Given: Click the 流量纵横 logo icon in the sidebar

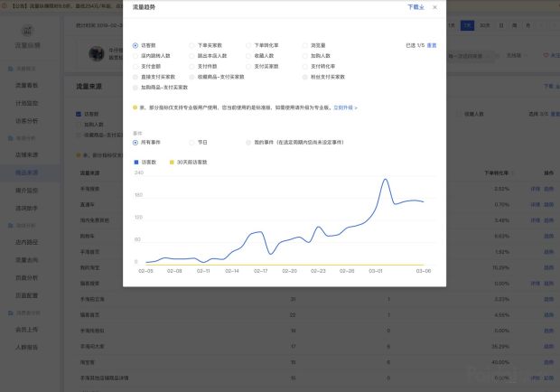Looking at the screenshot, I should [x=27, y=31].
